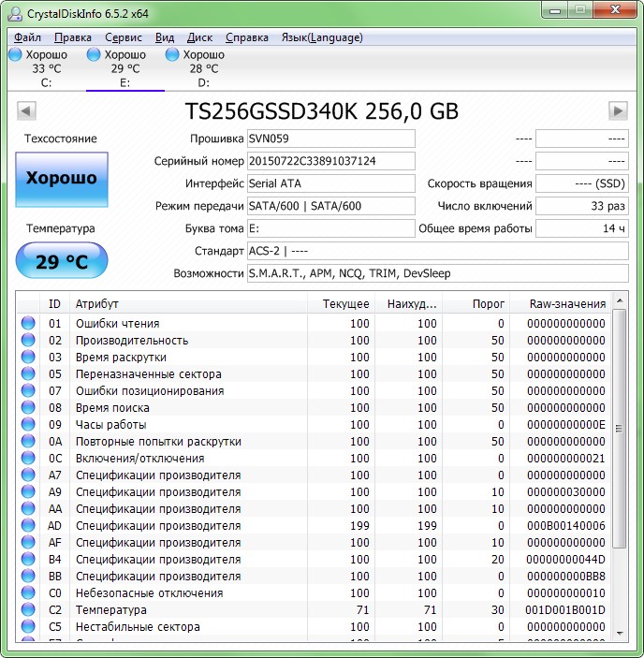Click the Порог column header
This screenshot has width=644, height=658.
click(476, 304)
